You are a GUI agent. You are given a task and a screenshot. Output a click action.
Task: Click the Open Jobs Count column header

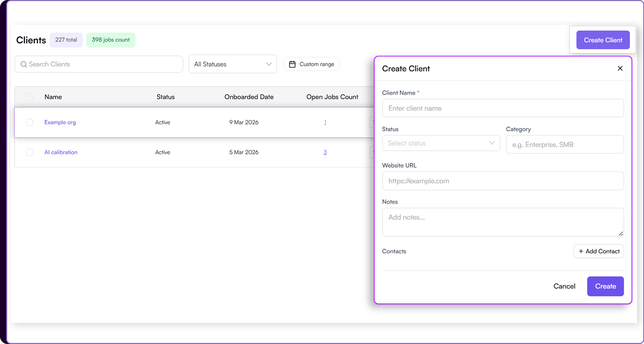tap(332, 97)
